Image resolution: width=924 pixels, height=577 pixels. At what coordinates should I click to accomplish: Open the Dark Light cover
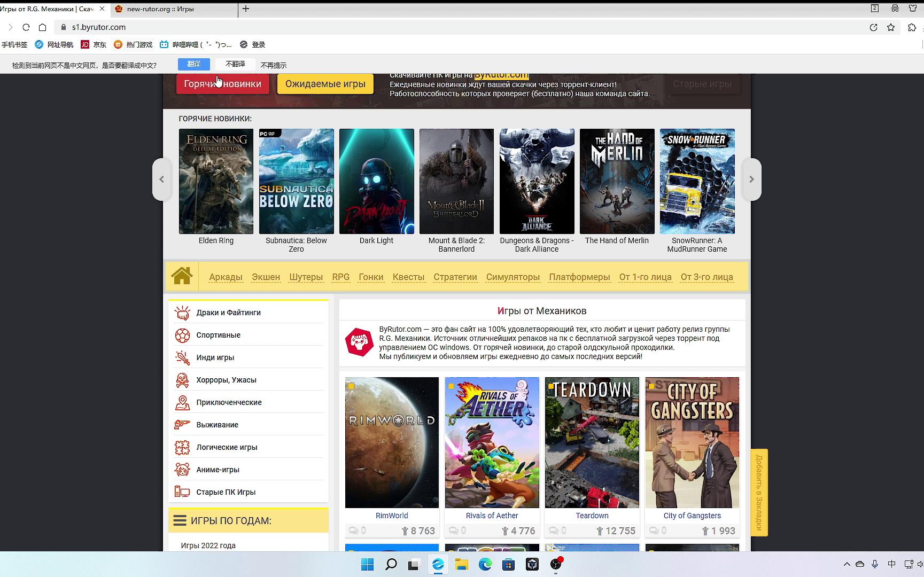[377, 181]
